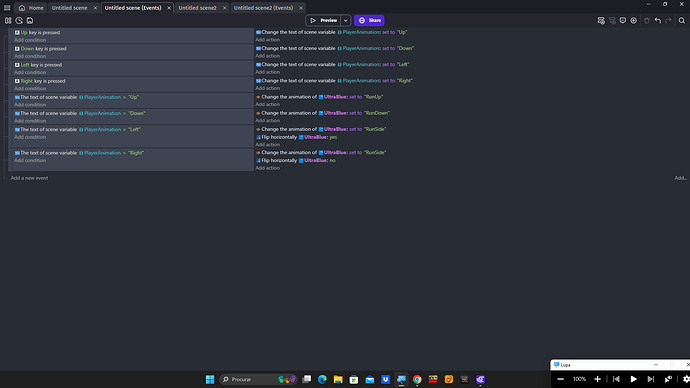The width and height of the screenshot is (690, 388).
Task: Click Add action below Flip horizontally yes
Action: 268,145
